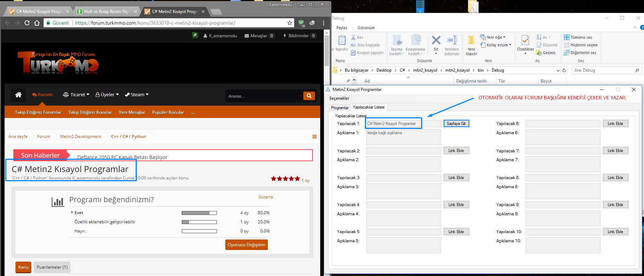Click Link Ekle for Yapılacak 10
The height and width of the screenshot is (276, 644).
click(x=616, y=232)
